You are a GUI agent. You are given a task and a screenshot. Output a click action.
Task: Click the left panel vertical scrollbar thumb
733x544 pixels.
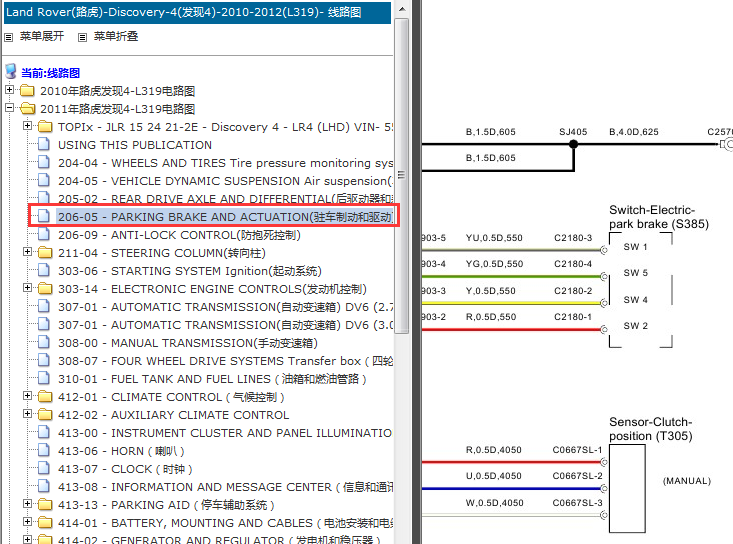click(402, 175)
